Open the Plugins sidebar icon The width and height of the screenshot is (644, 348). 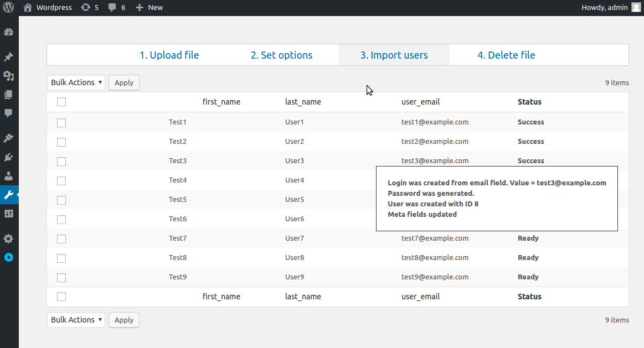click(x=8, y=157)
